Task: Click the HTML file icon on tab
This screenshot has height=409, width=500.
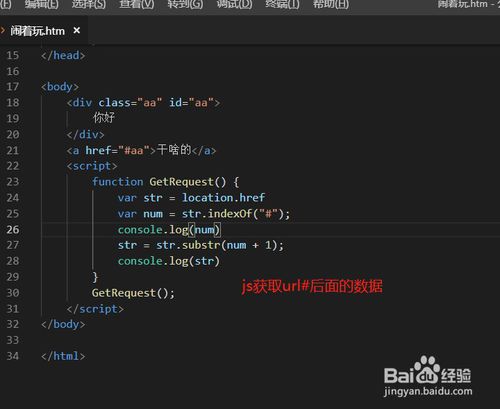Action: (3, 31)
